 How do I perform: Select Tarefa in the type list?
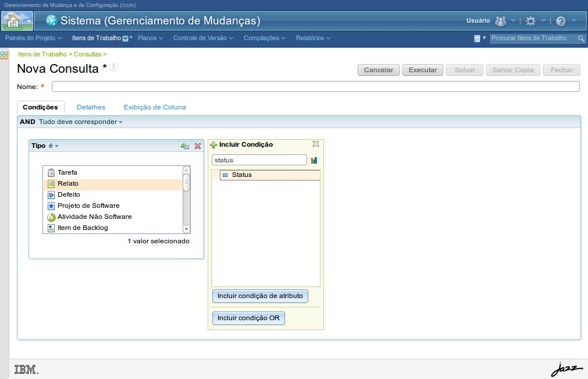point(112,172)
